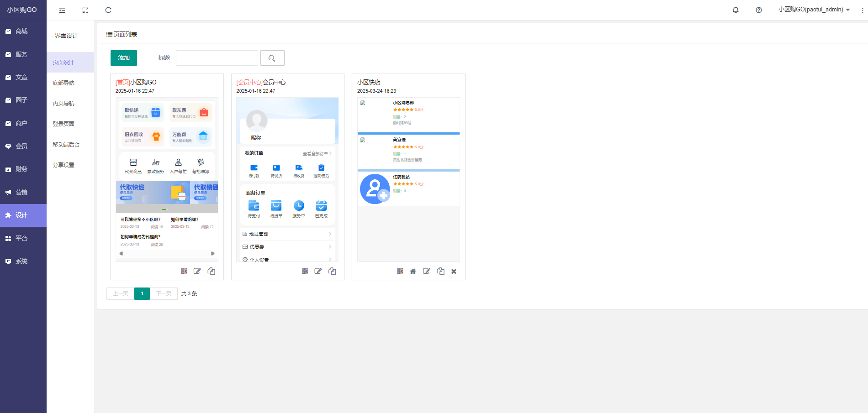
Task: Show QR code for the 首页 page card
Action: [x=184, y=271]
